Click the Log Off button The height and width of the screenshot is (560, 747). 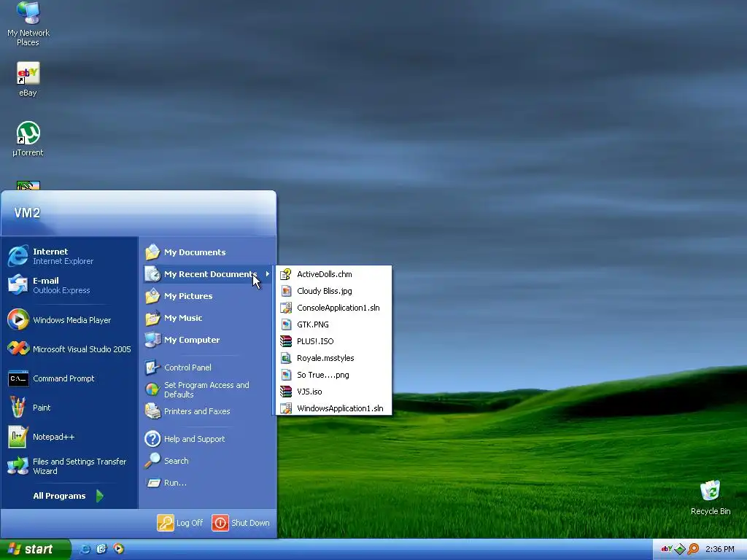(x=180, y=523)
